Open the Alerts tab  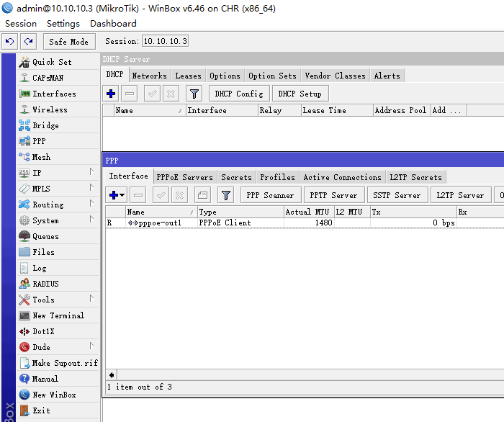click(x=387, y=76)
